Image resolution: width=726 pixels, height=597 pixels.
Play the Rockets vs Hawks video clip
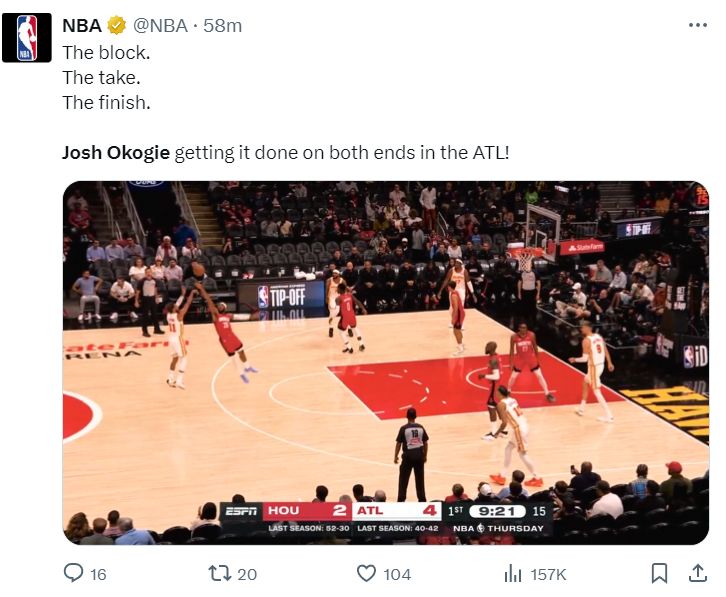[x=385, y=363]
